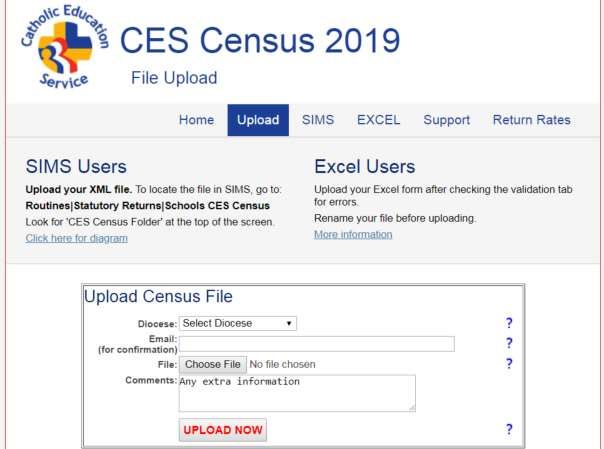Screen dimensions: 604x449
Task: View the Return Rates page
Action: click(532, 120)
